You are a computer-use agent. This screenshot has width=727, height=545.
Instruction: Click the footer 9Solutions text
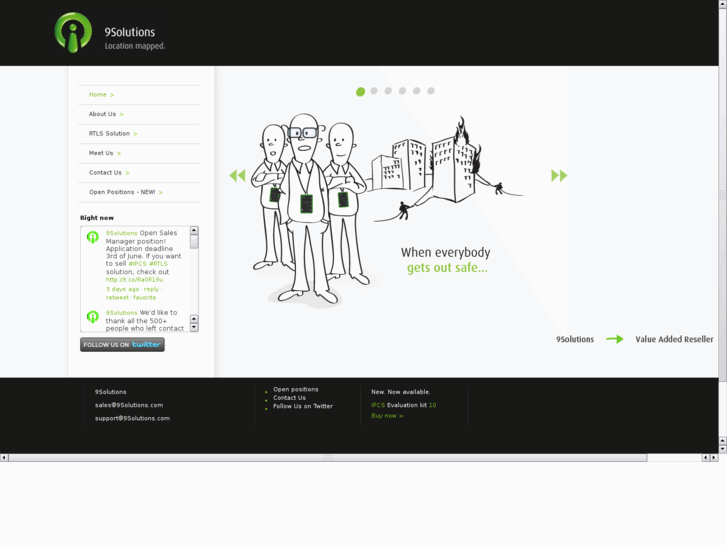click(x=110, y=392)
